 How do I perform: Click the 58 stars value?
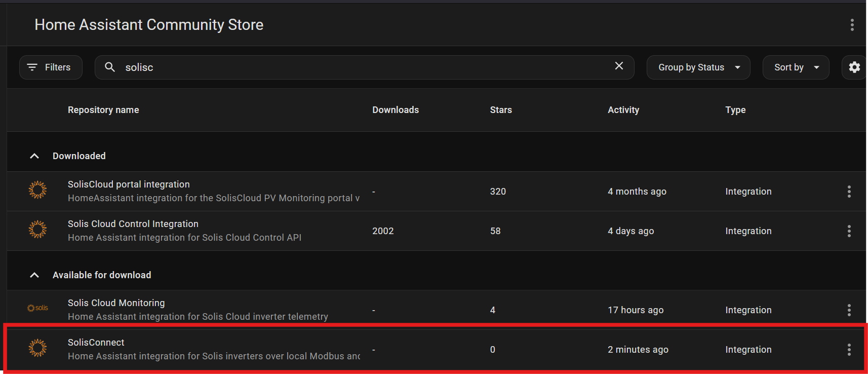click(x=495, y=231)
